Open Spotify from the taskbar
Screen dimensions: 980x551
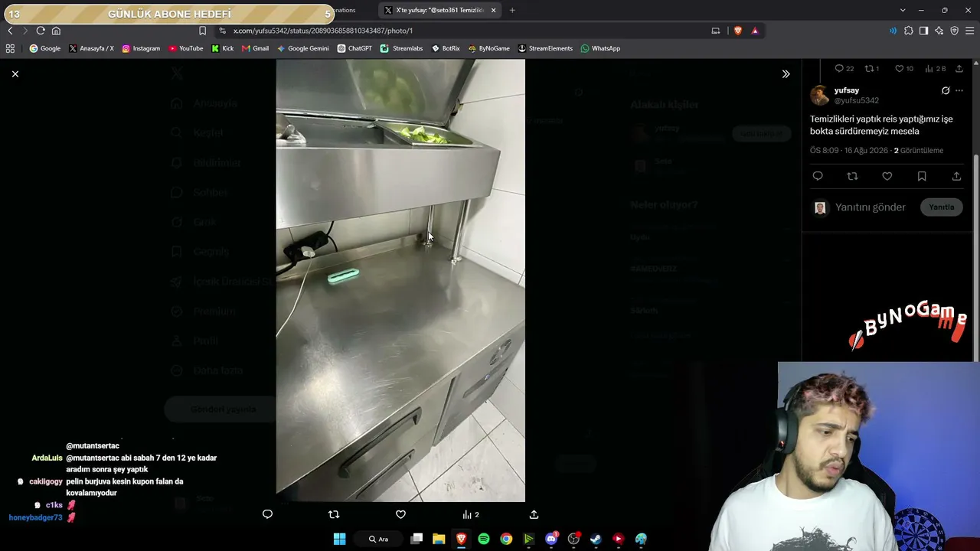click(484, 539)
